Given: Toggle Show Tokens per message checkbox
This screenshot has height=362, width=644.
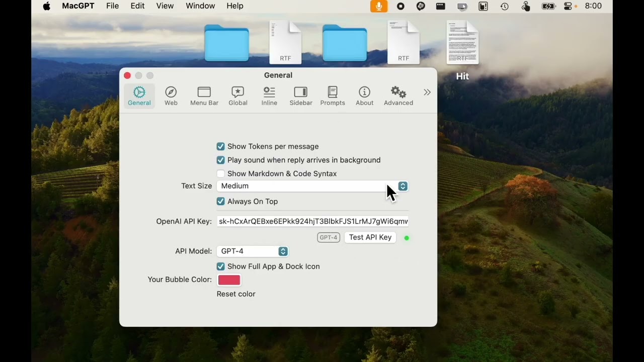Looking at the screenshot, I should 220,146.
